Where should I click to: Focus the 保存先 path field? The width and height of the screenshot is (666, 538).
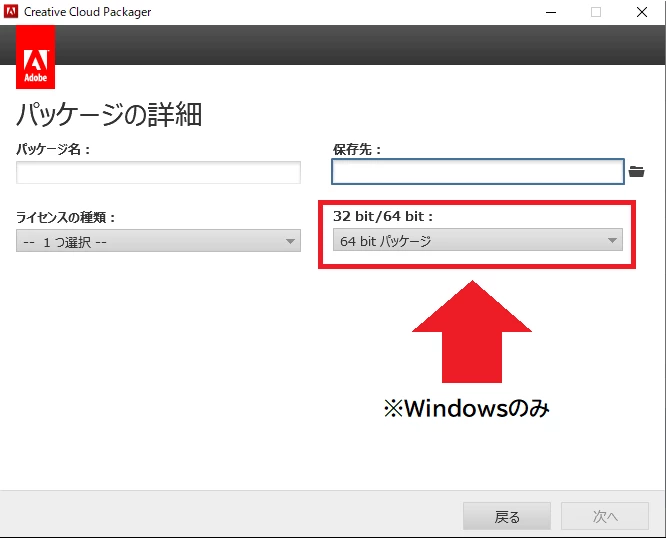click(x=478, y=172)
